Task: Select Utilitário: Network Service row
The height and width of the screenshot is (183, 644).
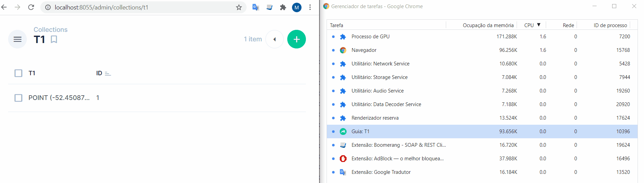Action: click(482, 64)
